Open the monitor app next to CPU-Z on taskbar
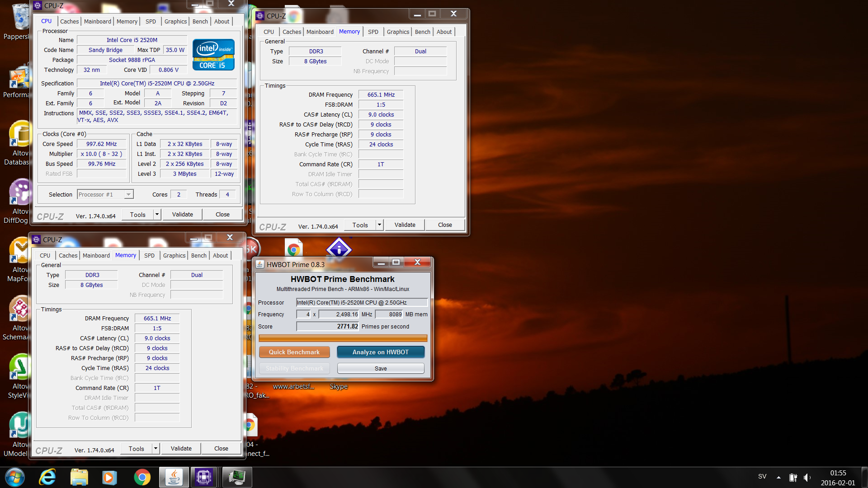 click(237, 477)
